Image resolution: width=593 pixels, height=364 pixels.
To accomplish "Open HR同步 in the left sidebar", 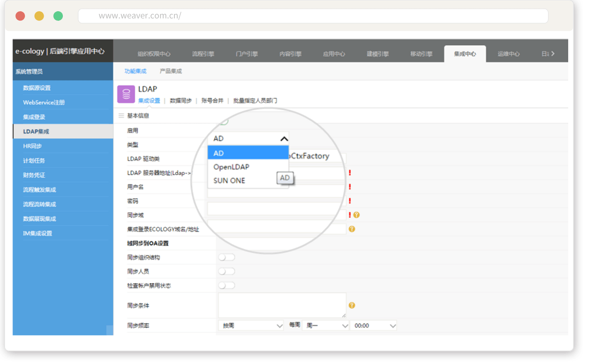I will click(32, 146).
